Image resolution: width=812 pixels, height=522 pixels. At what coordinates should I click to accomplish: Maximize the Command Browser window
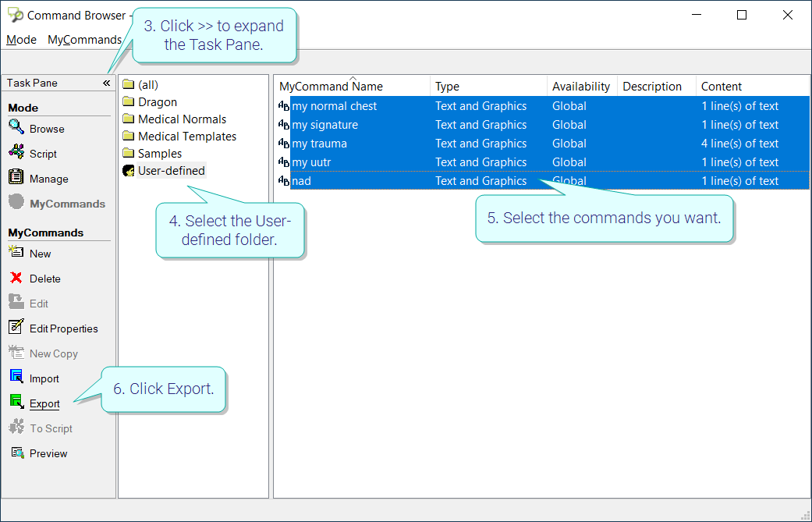(742, 15)
